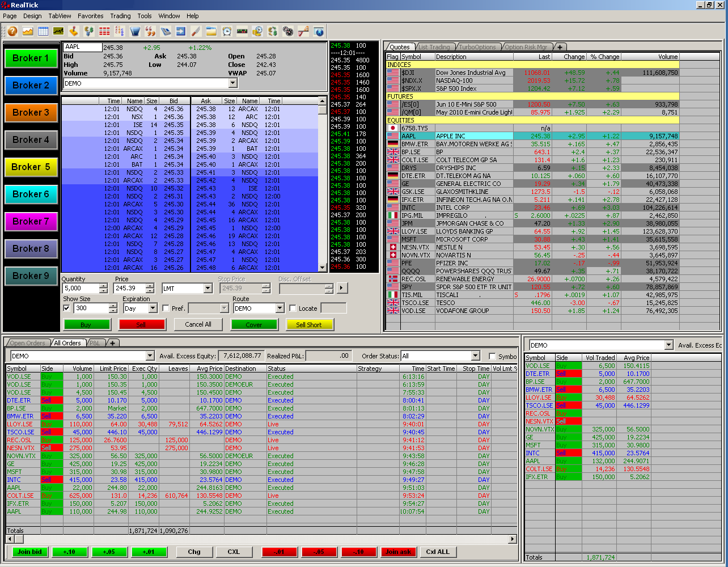728x567 pixels.
Task: Open the Expiration Day dropdown
Action: (x=153, y=308)
